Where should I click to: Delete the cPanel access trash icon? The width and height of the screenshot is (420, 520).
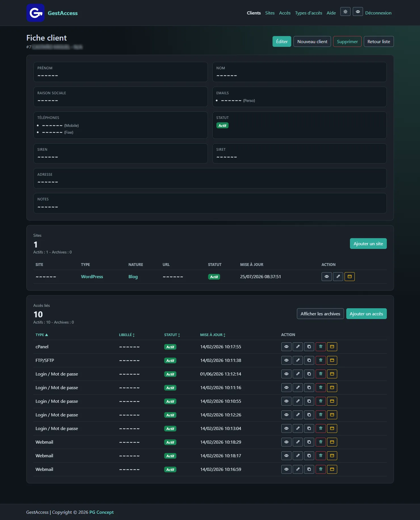320,347
